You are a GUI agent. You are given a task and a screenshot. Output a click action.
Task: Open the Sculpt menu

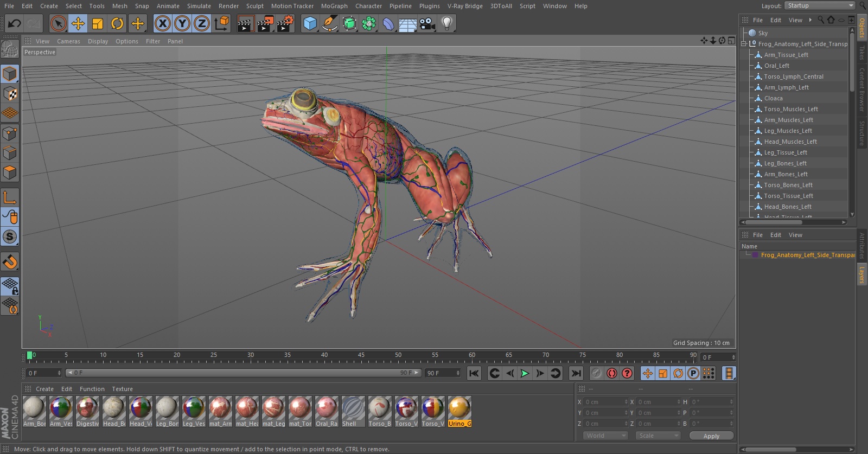coord(254,6)
